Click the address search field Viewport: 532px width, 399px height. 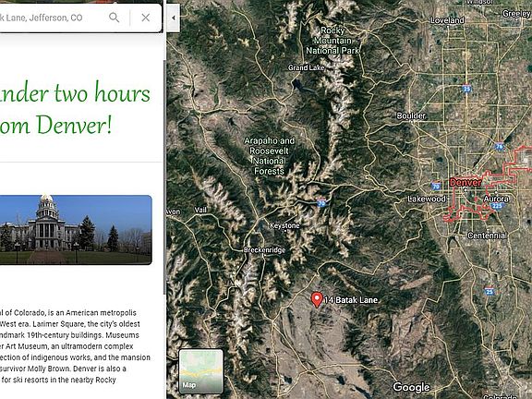click(51, 18)
